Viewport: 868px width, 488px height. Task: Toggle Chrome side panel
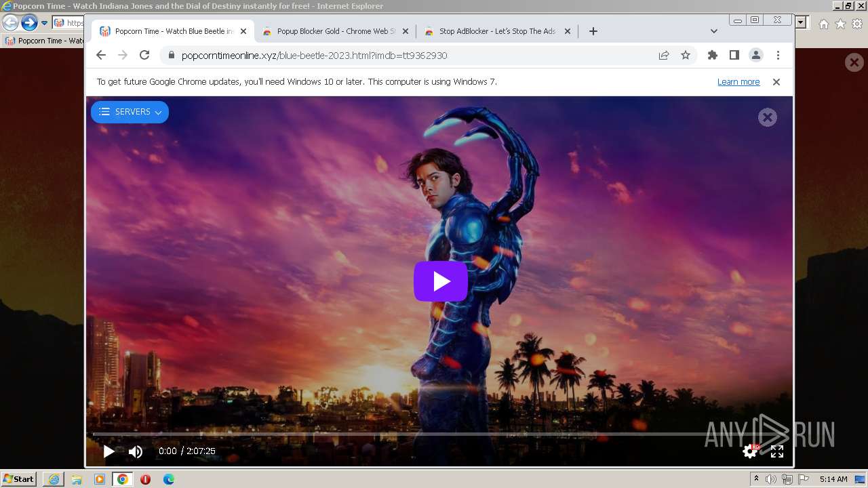pyautogui.click(x=734, y=56)
